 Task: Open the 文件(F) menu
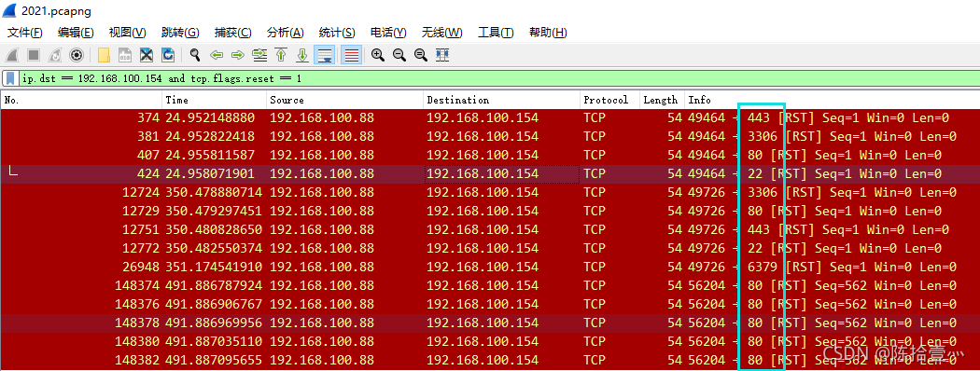pyautogui.click(x=25, y=33)
